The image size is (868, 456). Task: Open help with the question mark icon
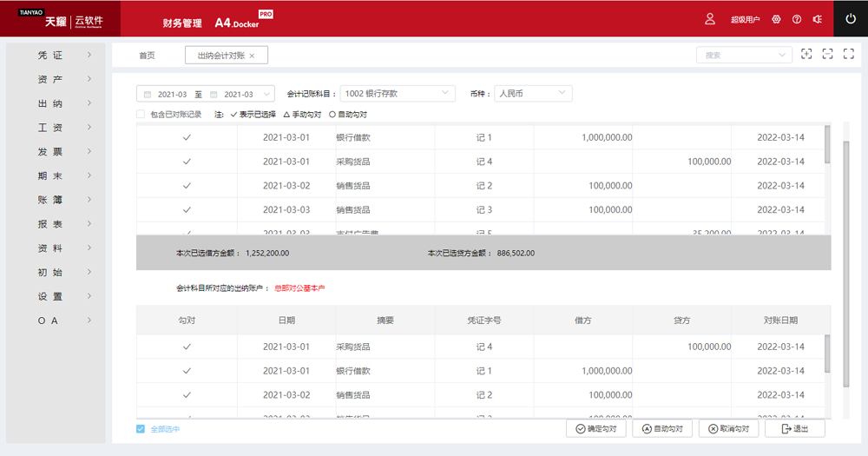pyautogui.click(x=797, y=19)
